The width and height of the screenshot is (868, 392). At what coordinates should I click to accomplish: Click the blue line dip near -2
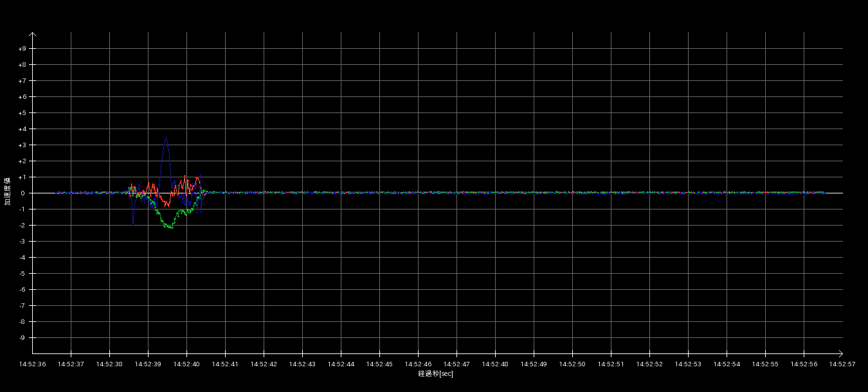pos(133,224)
